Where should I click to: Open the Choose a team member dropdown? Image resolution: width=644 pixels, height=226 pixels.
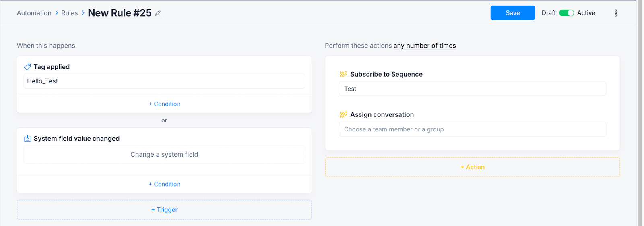[472, 129]
